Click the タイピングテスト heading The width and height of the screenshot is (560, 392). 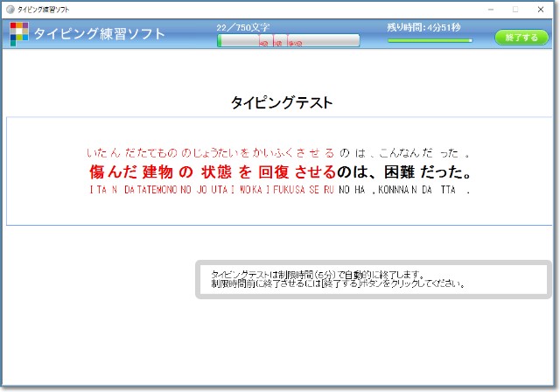[x=281, y=102]
